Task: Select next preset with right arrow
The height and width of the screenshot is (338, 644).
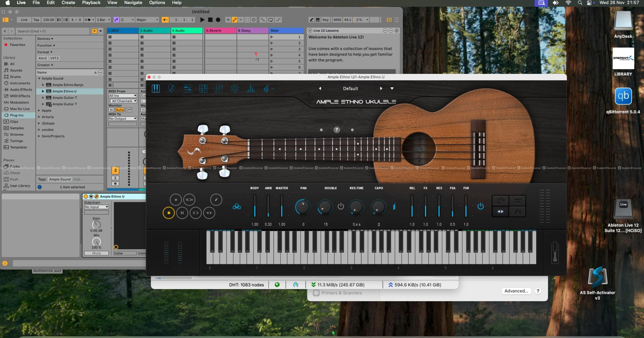Action: [x=381, y=88]
